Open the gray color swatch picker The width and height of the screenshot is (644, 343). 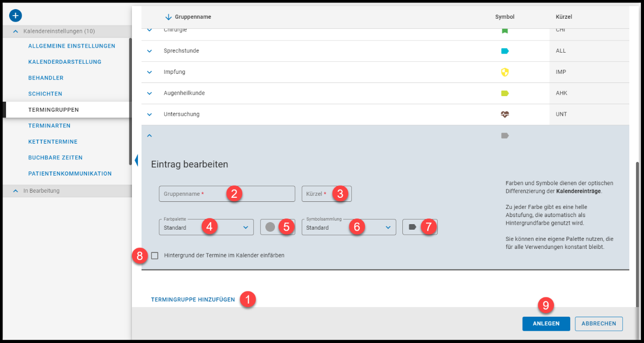click(270, 227)
